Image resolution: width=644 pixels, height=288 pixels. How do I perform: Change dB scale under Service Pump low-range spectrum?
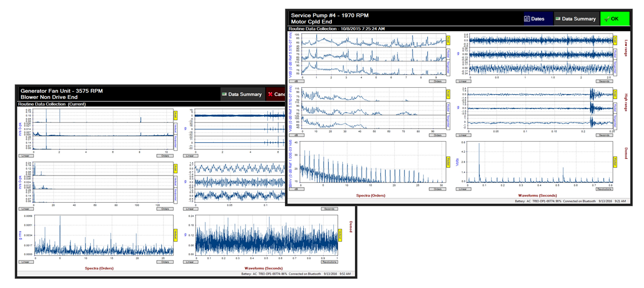coord(292,81)
